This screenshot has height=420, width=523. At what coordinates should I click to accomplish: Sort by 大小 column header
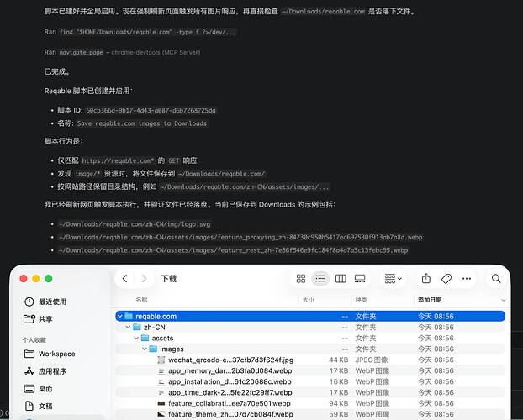[308, 300]
